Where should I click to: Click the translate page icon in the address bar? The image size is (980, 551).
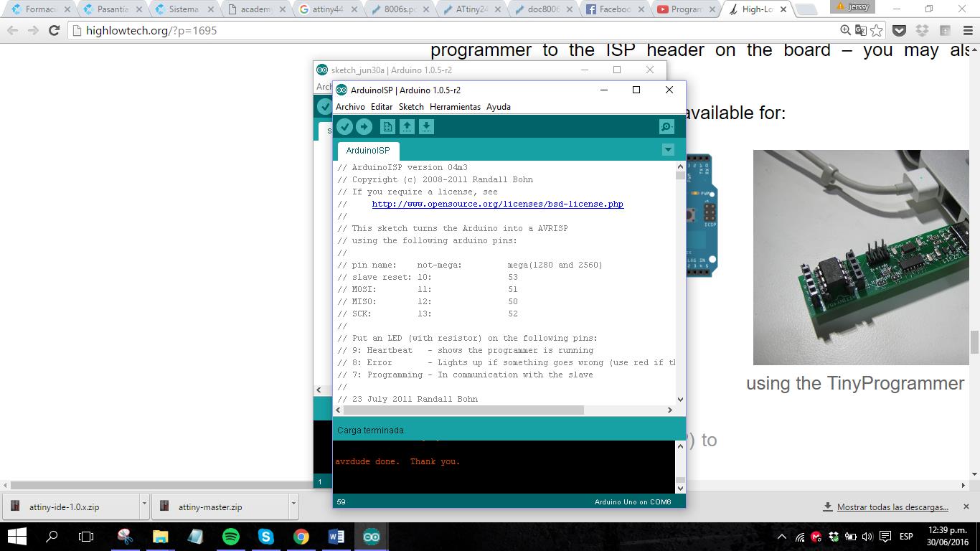pos(861,30)
